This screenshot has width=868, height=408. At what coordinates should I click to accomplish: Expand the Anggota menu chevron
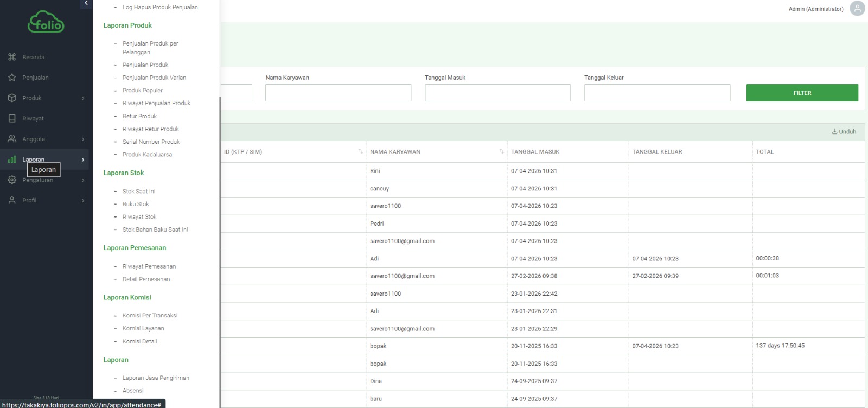[x=83, y=139]
